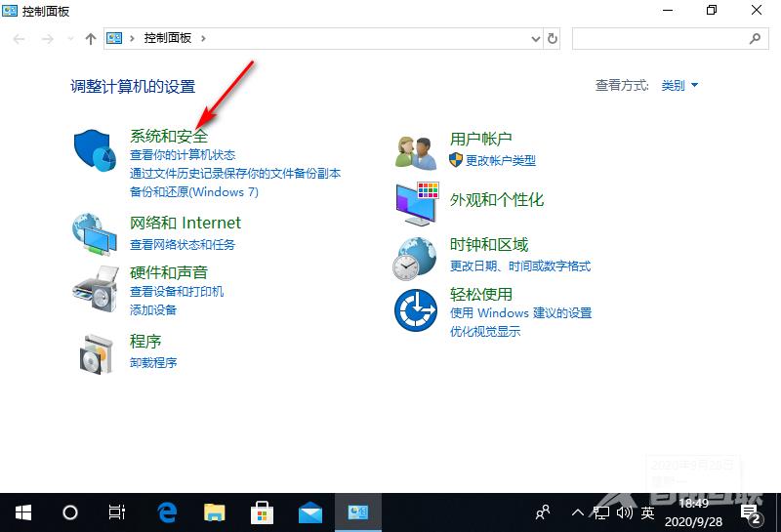Open the People icon in system tray

[543, 512]
